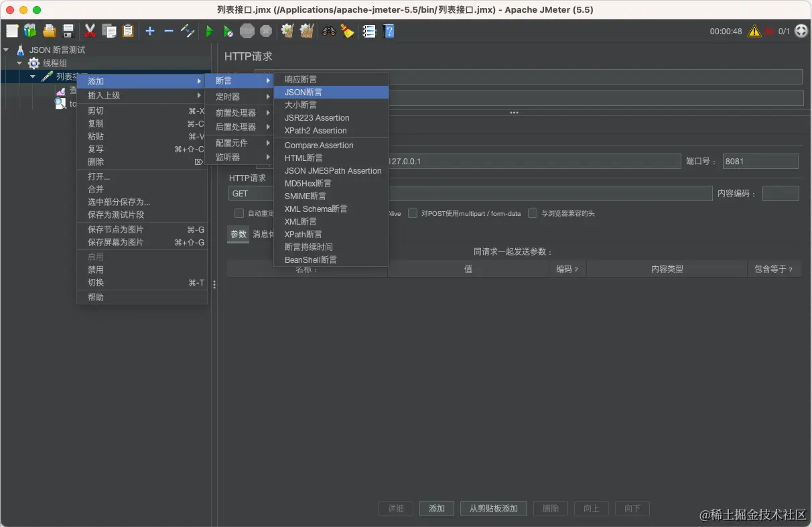The height and width of the screenshot is (527, 812).
Task: Click the 向上 button
Action: tap(591, 508)
